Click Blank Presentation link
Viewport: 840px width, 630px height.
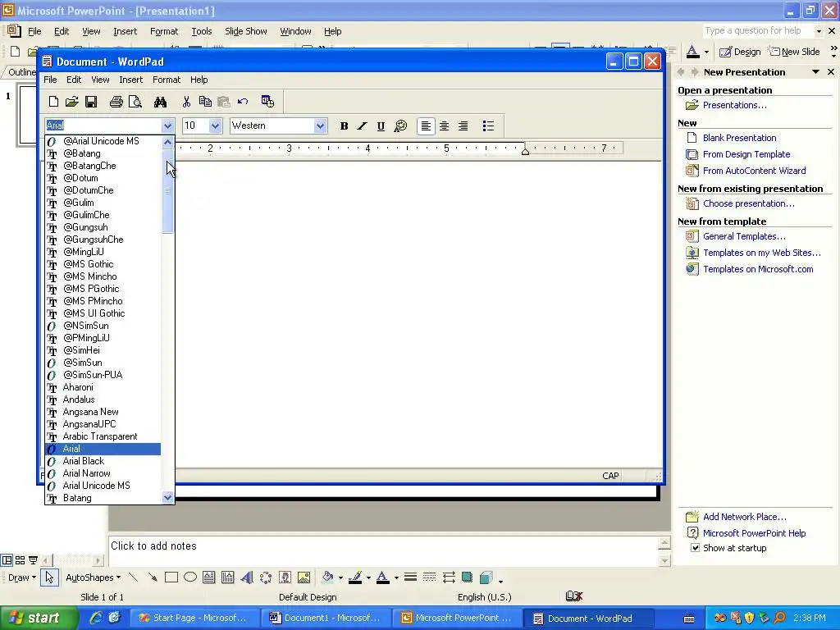(739, 138)
